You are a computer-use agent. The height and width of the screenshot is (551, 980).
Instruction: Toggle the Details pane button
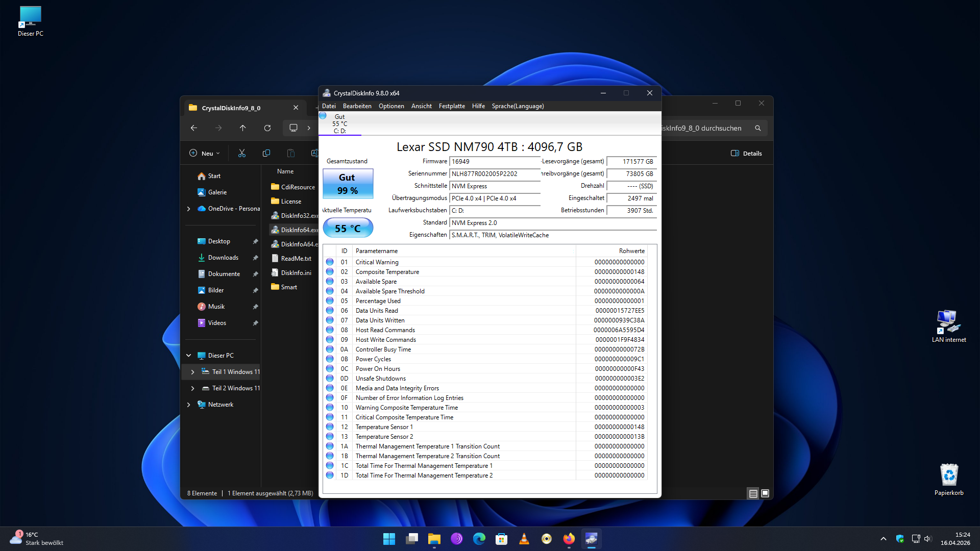[746, 153]
